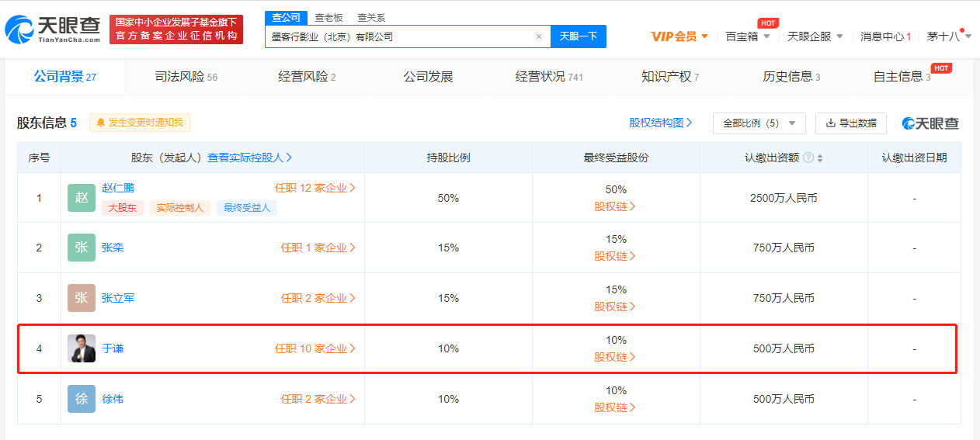Open shareholder 于谦 profile link
The height and width of the screenshot is (440, 980).
pos(113,348)
